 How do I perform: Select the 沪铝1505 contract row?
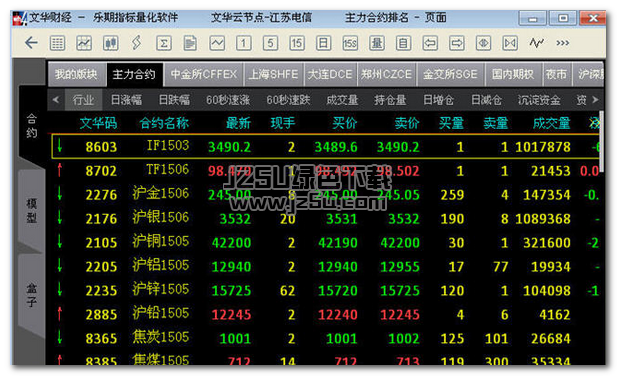pos(325,266)
